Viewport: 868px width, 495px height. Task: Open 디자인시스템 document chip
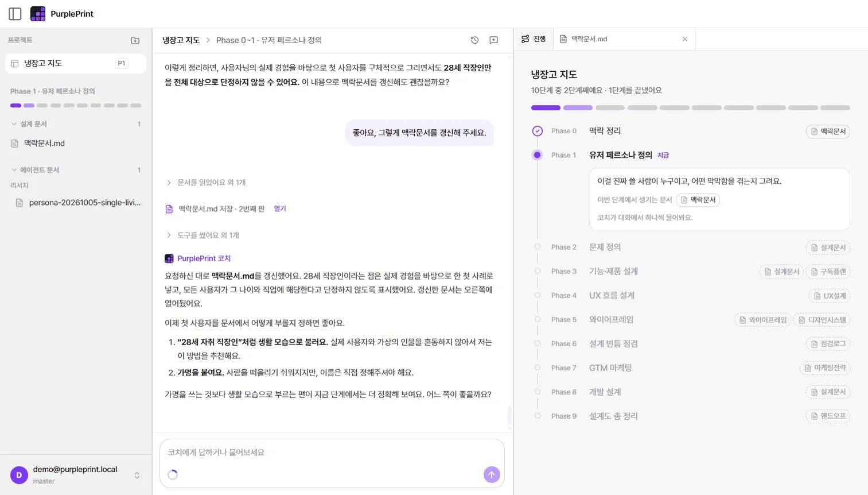(x=822, y=320)
